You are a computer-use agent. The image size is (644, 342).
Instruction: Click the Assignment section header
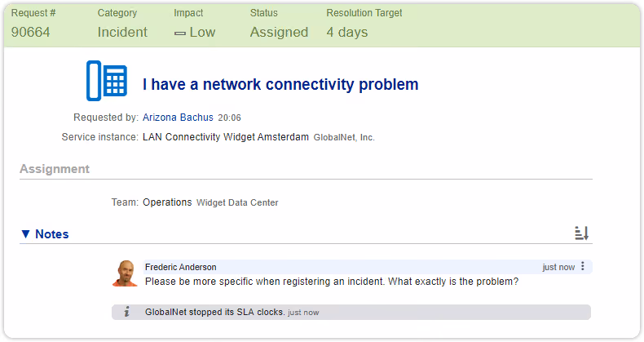coord(55,169)
